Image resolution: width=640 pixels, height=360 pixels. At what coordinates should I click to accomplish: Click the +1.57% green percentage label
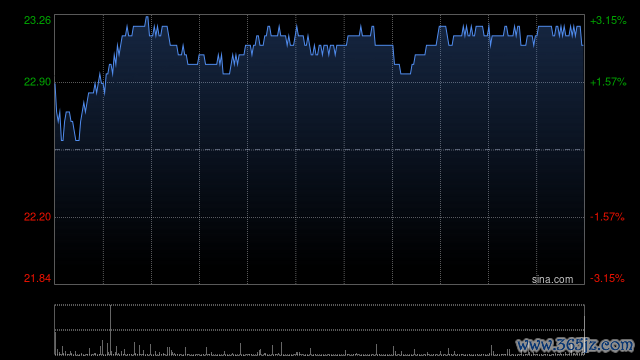tap(608, 82)
